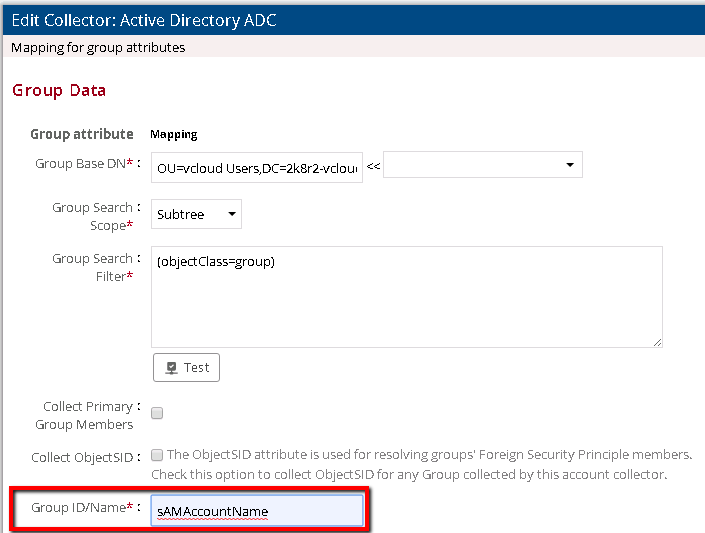
Task: Click the Group Search Scope label
Action: [92, 216]
